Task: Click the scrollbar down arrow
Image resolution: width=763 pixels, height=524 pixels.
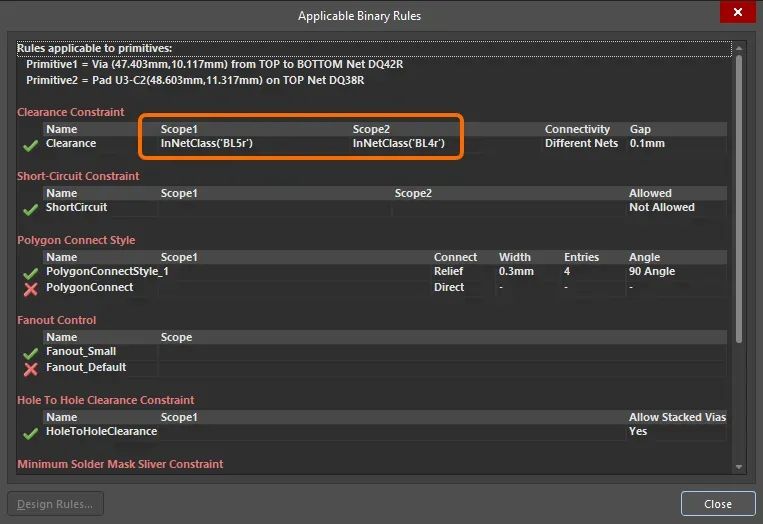Action: pyautogui.click(x=739, y=467)
